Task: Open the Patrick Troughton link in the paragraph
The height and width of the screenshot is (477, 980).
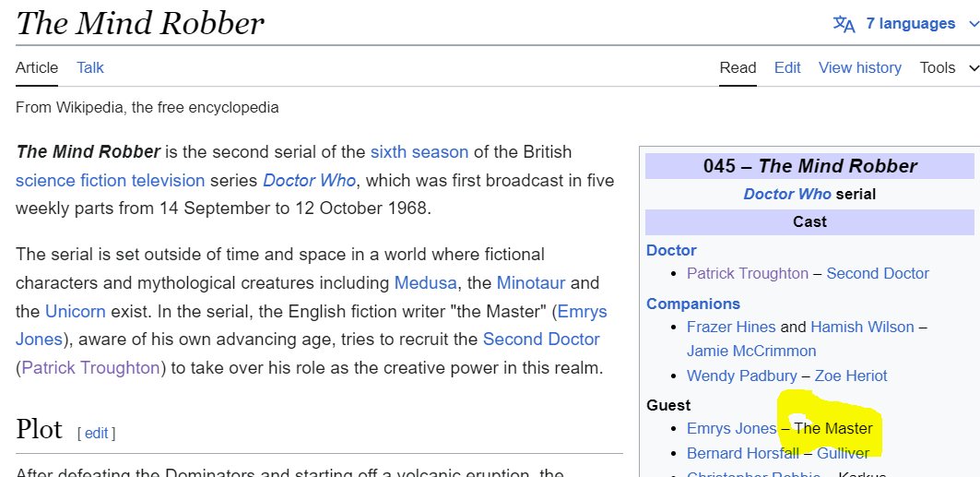Action: [x=90, y=367]
